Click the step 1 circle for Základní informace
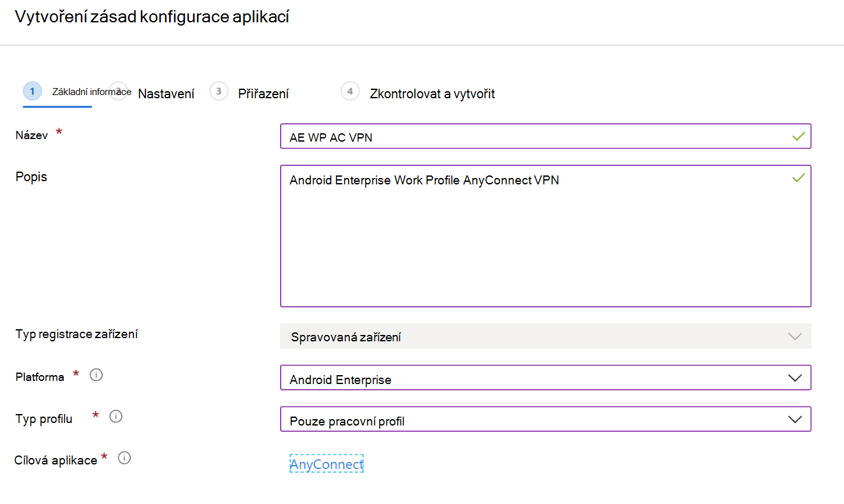This screenshot has width=844, height=504. [33, 91]
